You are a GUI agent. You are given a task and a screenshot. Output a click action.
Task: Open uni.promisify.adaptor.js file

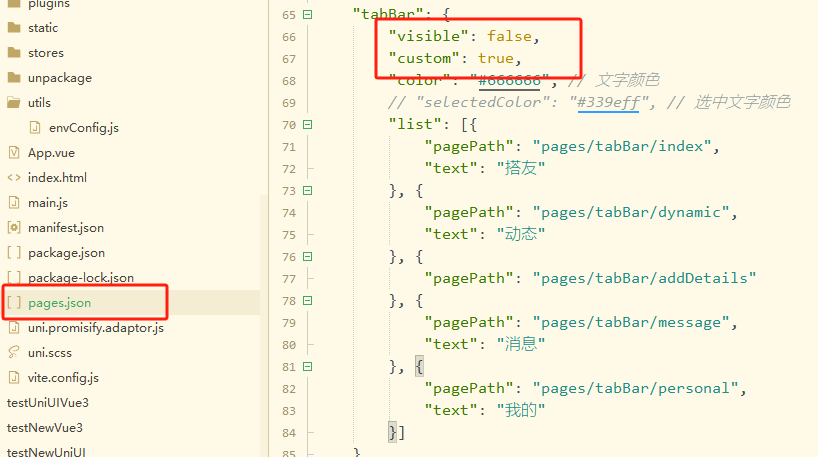96,328
